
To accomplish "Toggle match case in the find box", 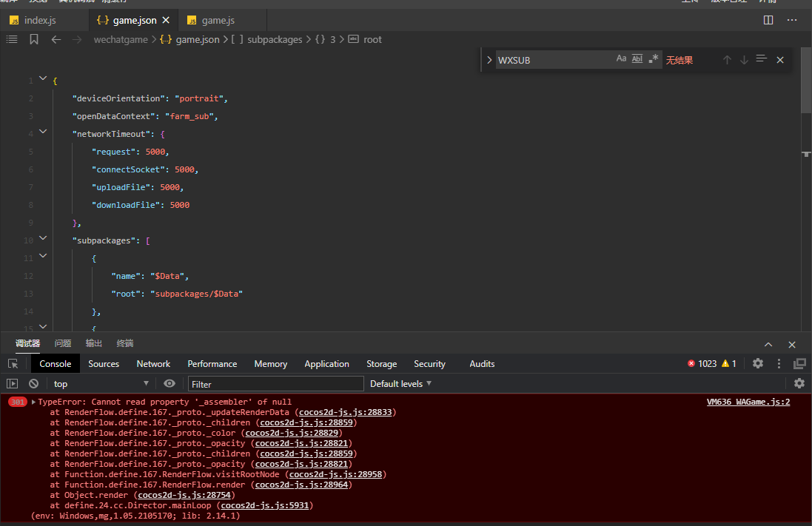I will (621, 59).
